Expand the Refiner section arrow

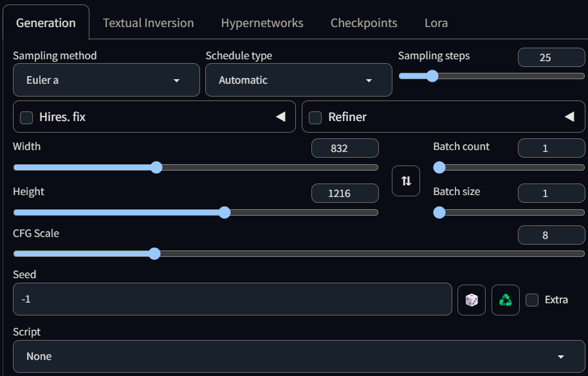point(569,117)
